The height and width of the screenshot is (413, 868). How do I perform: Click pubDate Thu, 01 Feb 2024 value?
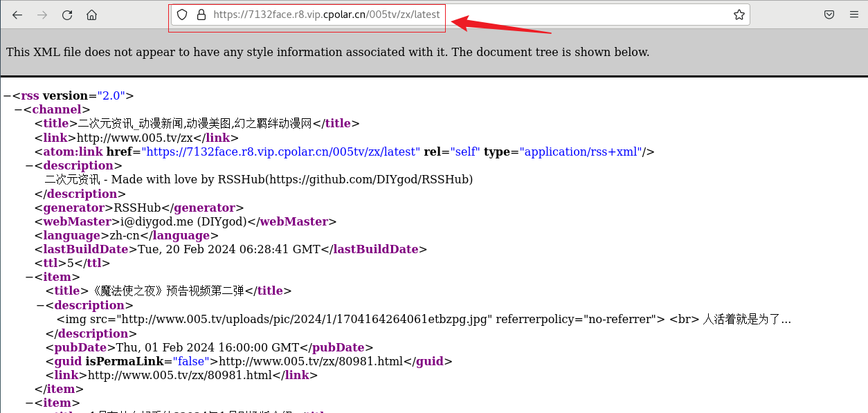(208, 347)
